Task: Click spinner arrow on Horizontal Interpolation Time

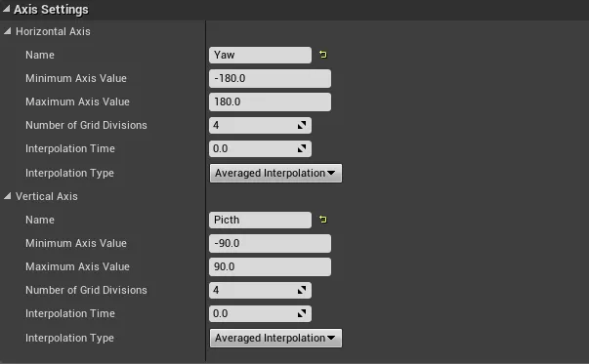Action: 302,149
